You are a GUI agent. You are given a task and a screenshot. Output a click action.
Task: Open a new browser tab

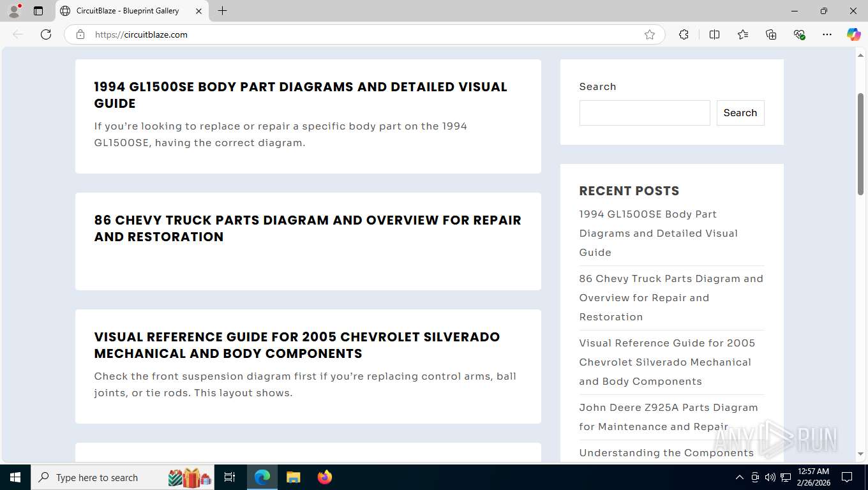point(222,11)
